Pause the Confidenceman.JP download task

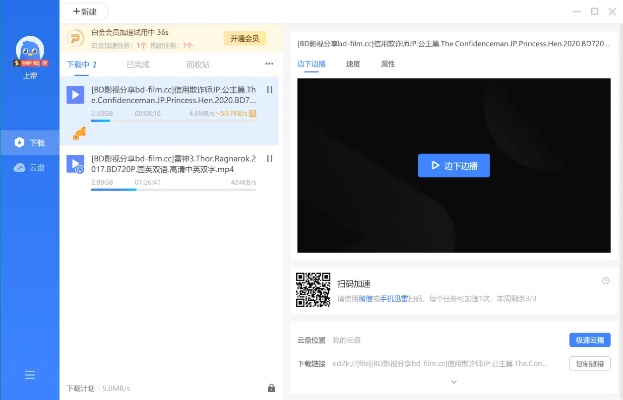[x=270, y=90]
